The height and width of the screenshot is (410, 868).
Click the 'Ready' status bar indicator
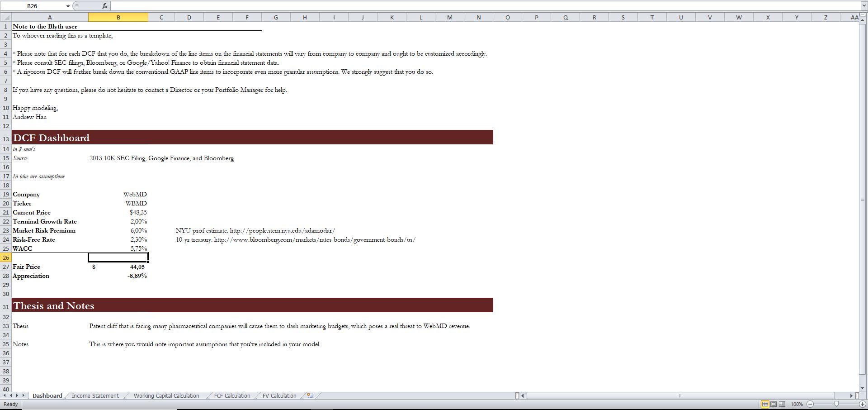click(11, 404)
